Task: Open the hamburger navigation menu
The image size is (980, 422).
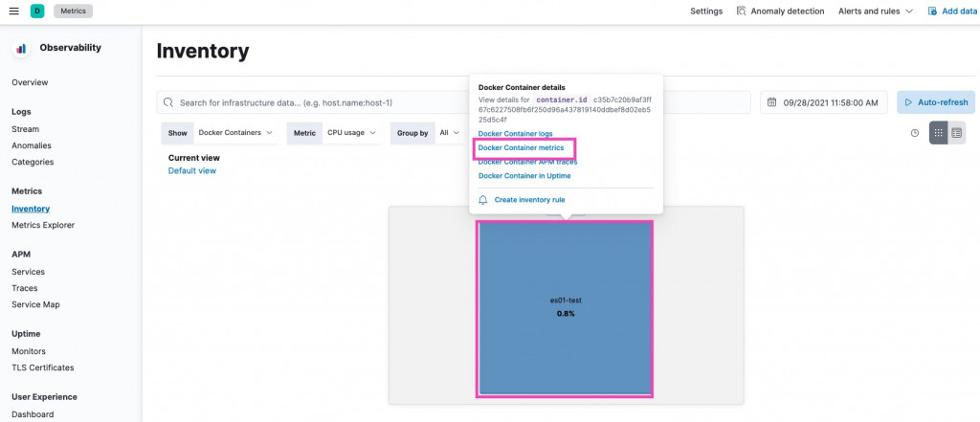Action: (x=13, y=11)
